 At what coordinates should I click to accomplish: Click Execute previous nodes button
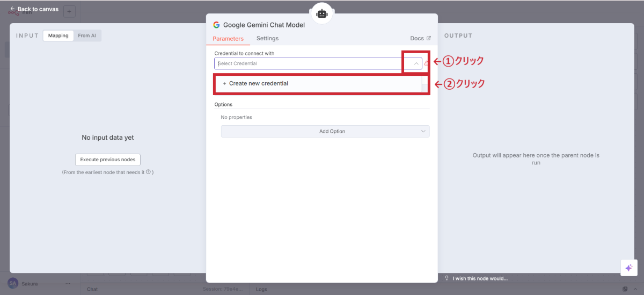(x=108, y=160)
